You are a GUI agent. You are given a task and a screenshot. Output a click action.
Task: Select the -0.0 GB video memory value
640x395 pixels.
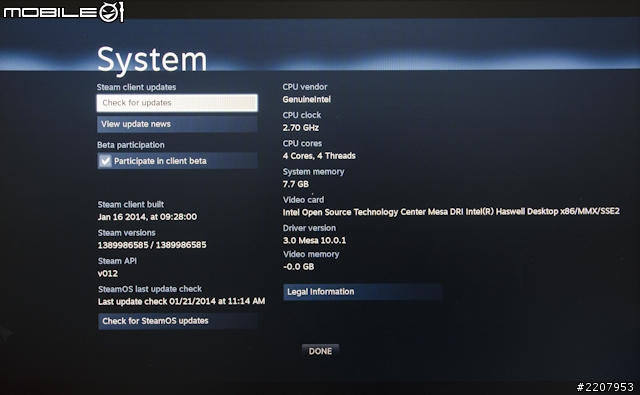pos(299,267)
